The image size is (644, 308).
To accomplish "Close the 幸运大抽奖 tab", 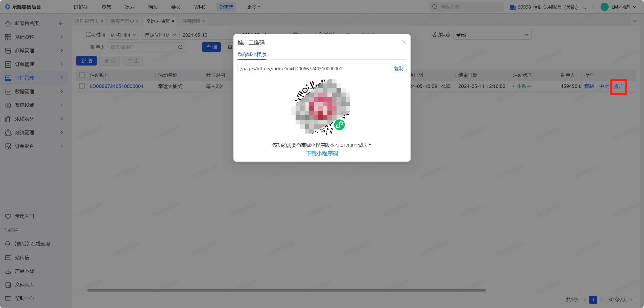I will click(173, 21).
